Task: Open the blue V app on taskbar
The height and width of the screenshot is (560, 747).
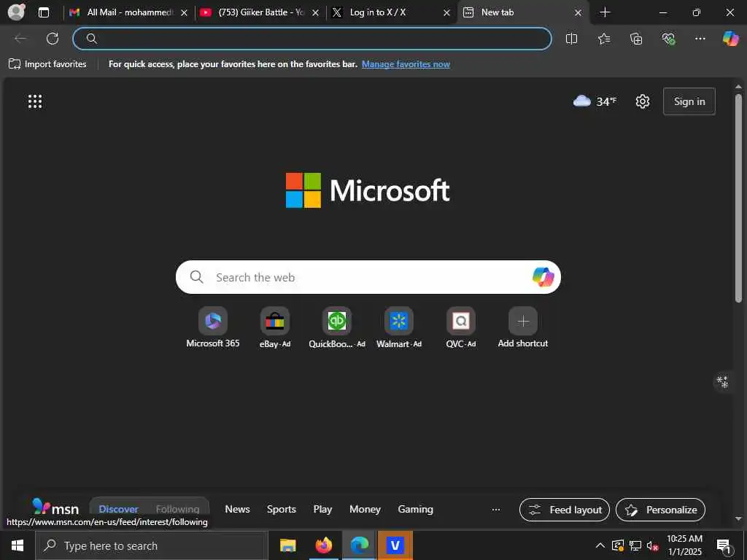Action: (x=395, y=545)
